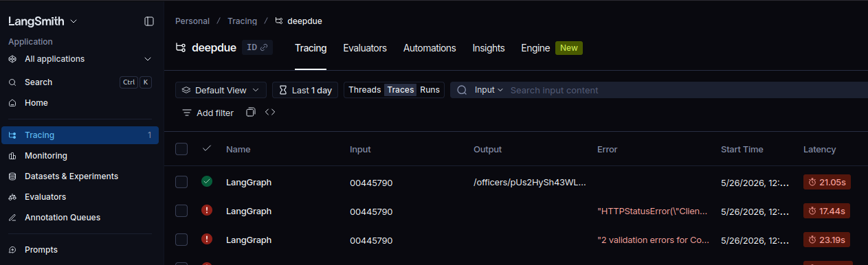Switch to the Tracing tab
The image size is (868, 265).
pos(311,48)
